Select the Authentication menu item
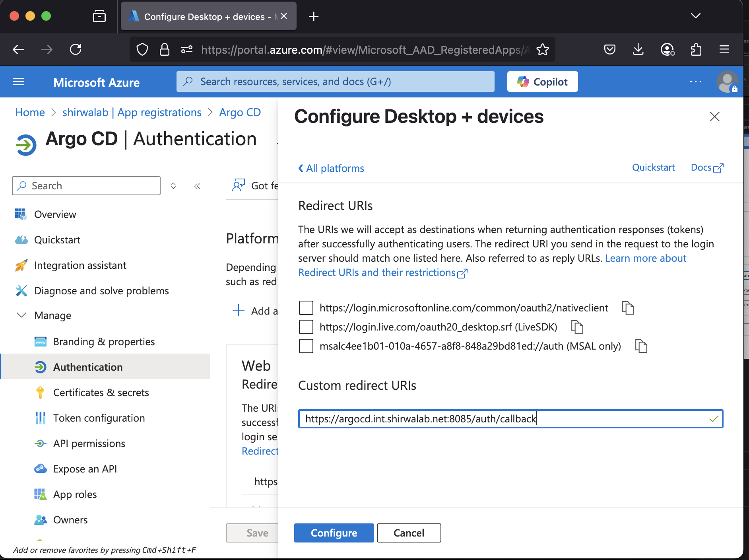Screen dimensions: 749x560 click(105, 367)
